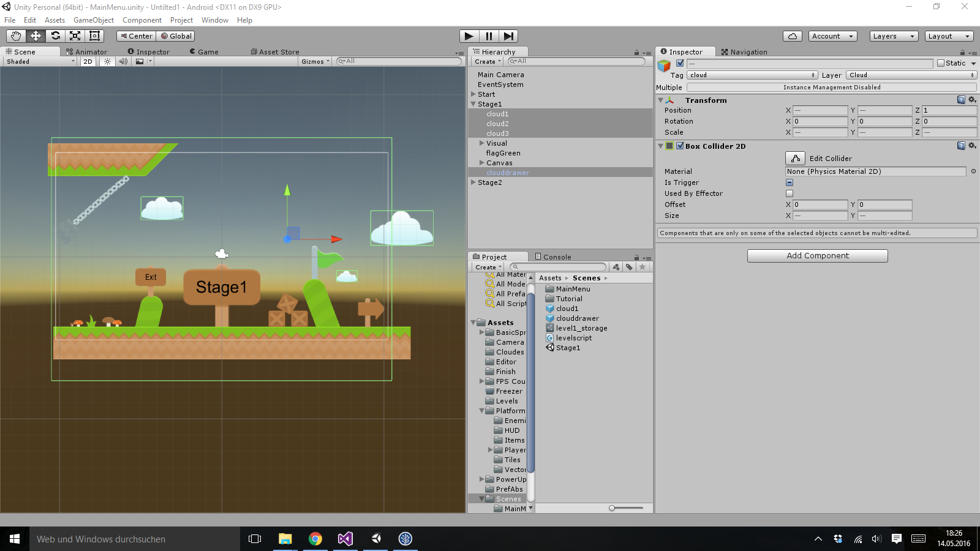Open Transform help book icon
The width and height of the screenshot is (980, 551).
pyautogui.click(x=961, y=100)
